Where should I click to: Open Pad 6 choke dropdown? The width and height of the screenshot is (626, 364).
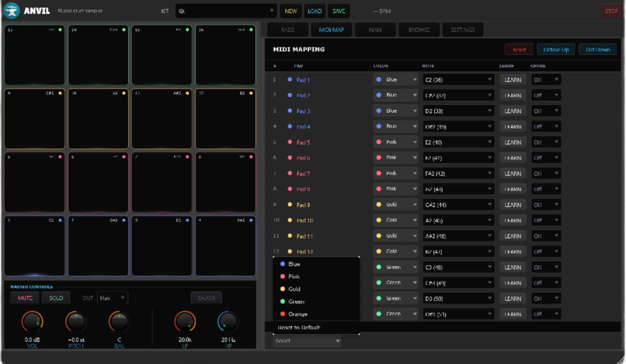click(546, 158)
